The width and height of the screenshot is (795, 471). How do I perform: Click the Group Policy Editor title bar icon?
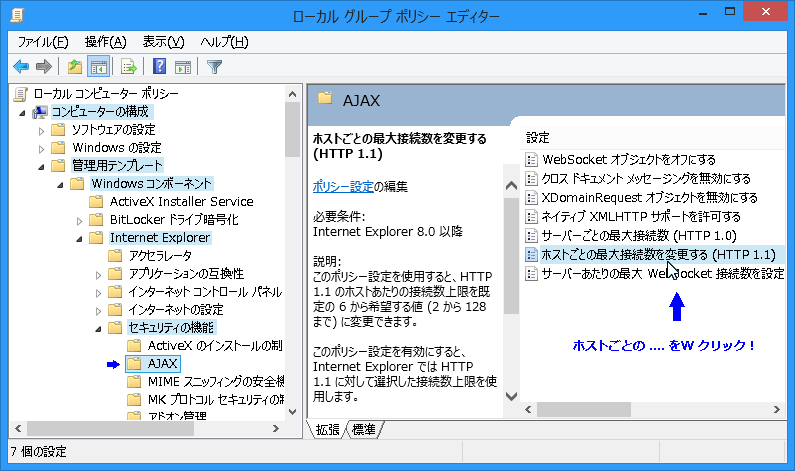pyautogui.click(x=17, y=15)
